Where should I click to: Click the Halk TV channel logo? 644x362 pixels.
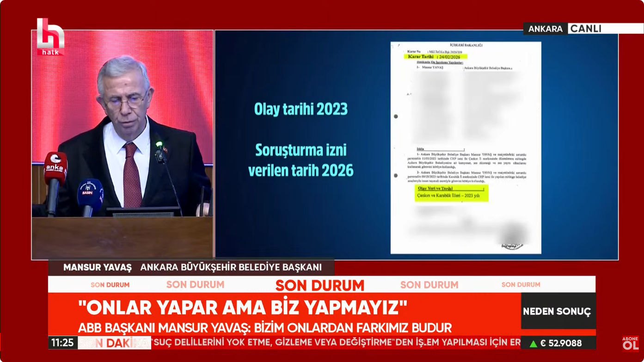[51, 35]
